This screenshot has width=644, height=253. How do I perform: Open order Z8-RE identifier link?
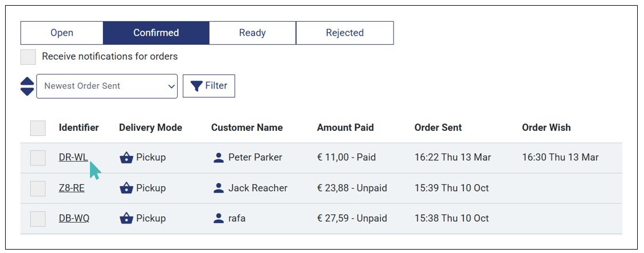[72, 188]
